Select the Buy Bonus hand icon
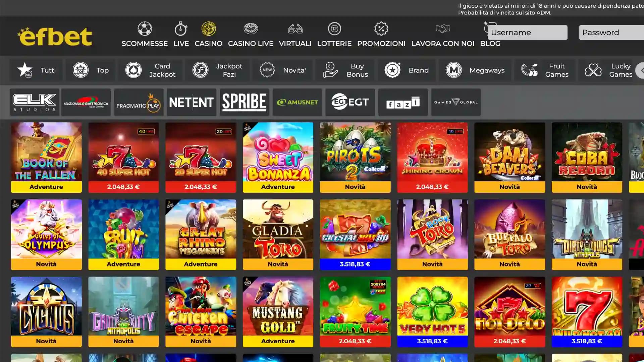Image resolution: width=644 pixels, height=362 pixels. click(330, 70)
